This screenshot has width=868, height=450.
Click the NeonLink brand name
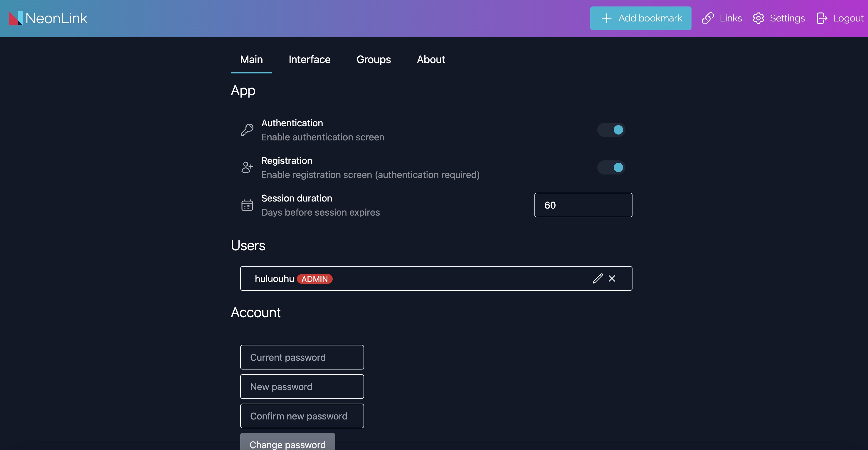[56, 18]
